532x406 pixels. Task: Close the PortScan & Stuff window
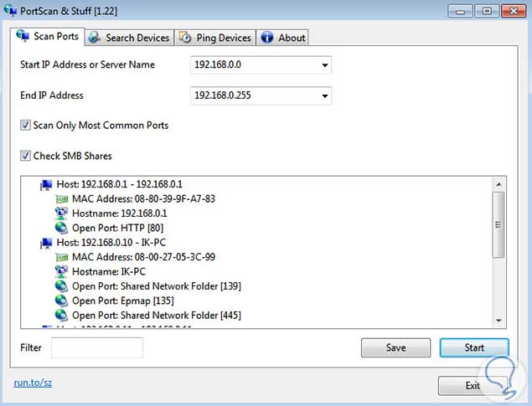coord(514,11)
